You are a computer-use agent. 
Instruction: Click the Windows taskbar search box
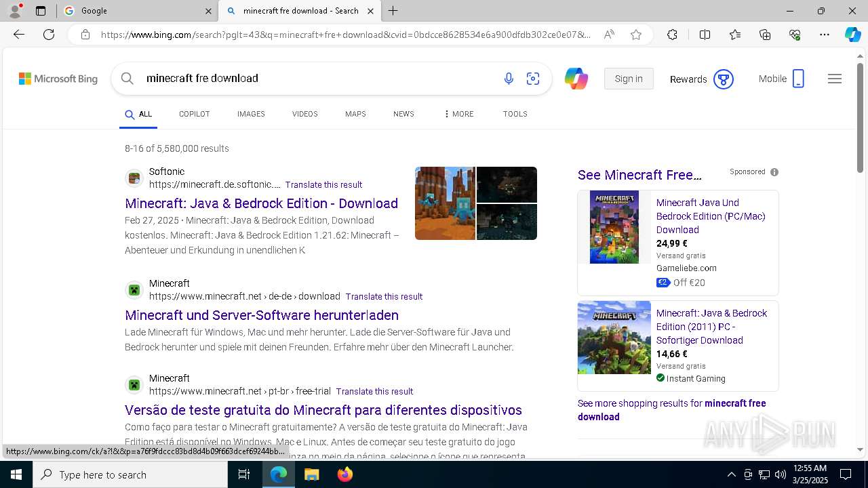pos(130,474)
